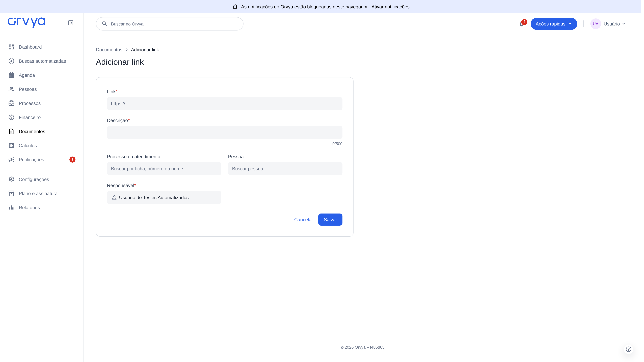Click the search magnifier icon

click(x=105, y=24)
